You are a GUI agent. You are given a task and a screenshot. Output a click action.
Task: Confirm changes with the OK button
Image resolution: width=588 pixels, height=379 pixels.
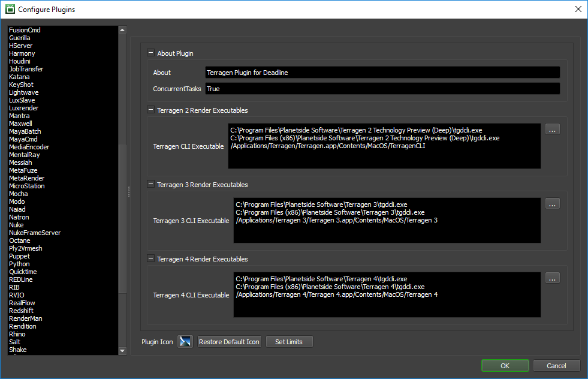[x=505, y=366]
